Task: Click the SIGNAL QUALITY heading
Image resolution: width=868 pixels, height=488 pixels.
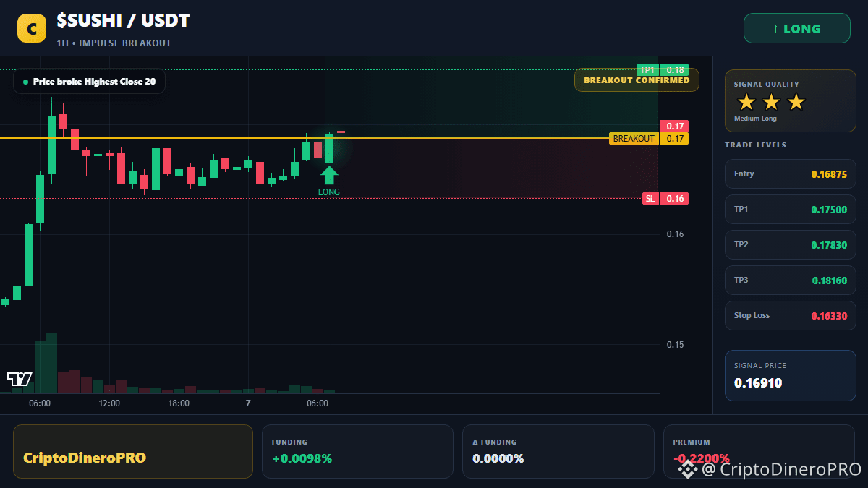Action: (766, 85)
